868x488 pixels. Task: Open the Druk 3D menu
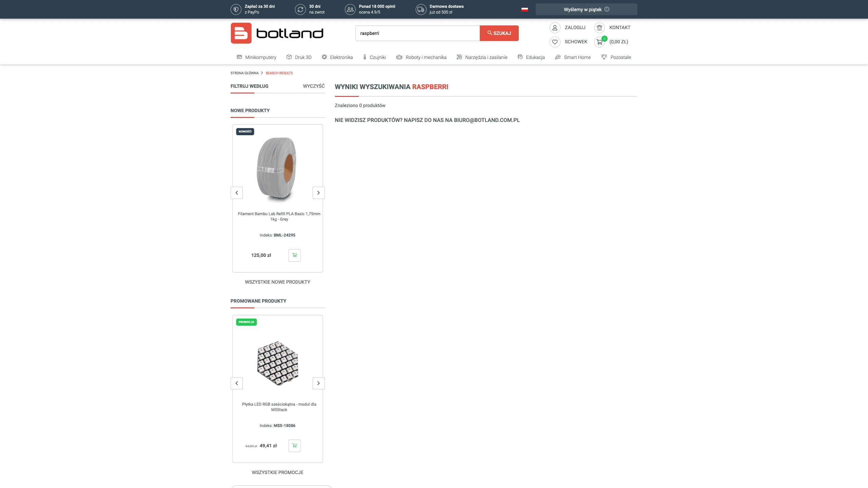tap(299, 57)
